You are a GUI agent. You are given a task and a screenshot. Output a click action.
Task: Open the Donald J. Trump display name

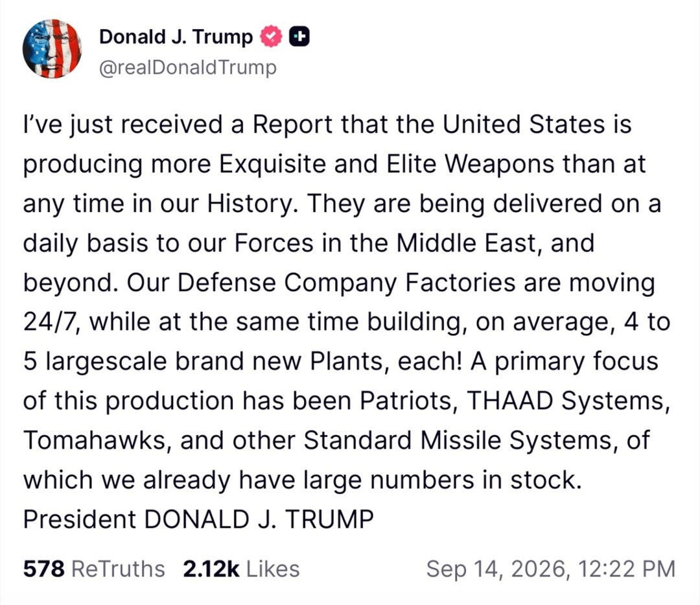(x=176, y=36)
